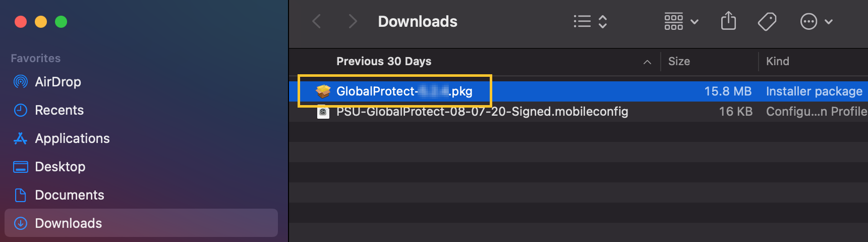Open Applications from Favorites
This screenshot has width=868, height=242.
point(72,138)
